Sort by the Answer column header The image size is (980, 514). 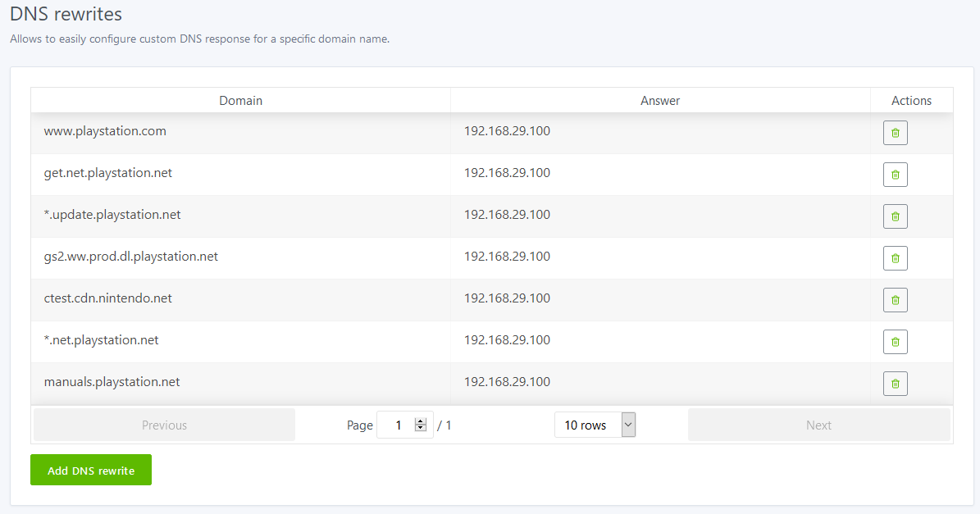point(660,101)
